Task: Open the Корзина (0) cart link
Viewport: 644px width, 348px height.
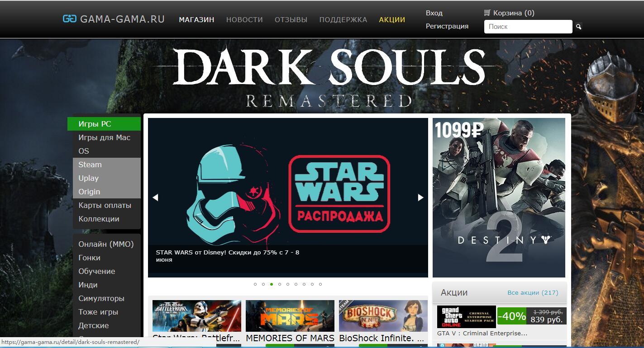Action: click(x=514, y=13)
